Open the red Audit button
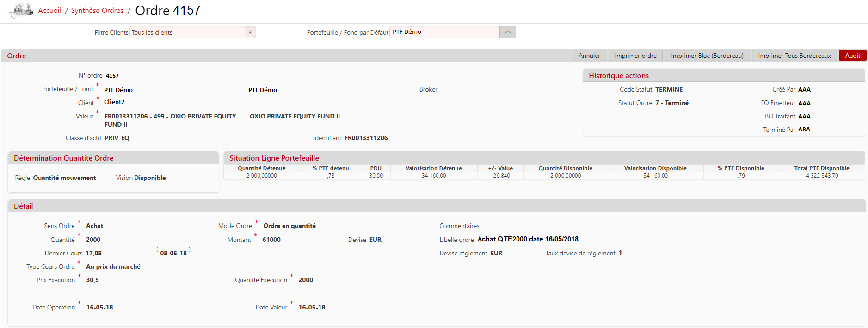 point(852,56)
